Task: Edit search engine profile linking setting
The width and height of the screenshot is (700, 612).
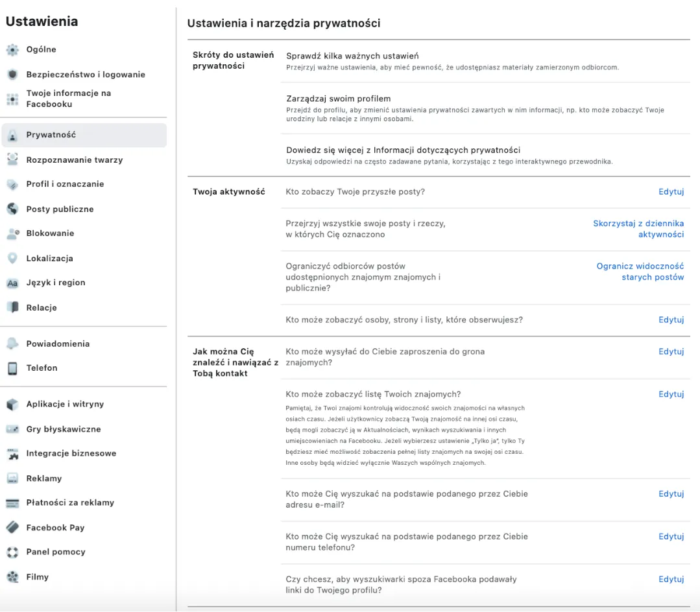Action: click(671, 579)
